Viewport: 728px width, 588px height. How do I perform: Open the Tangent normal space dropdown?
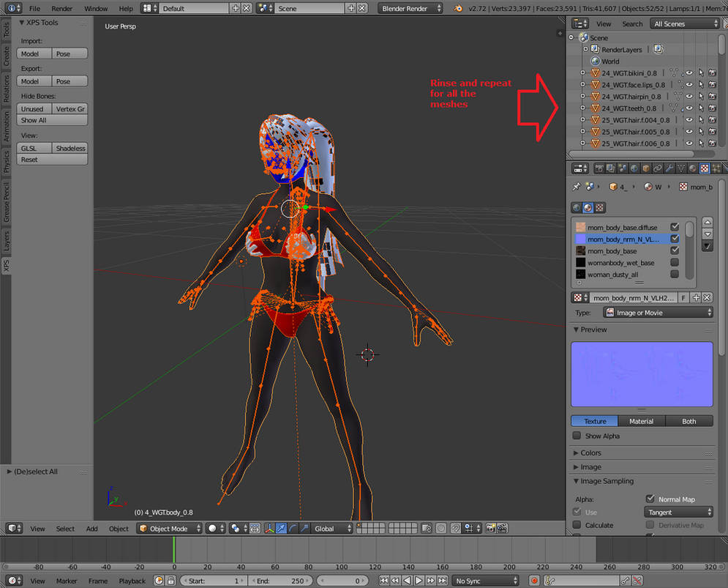[x=678, y=513]
